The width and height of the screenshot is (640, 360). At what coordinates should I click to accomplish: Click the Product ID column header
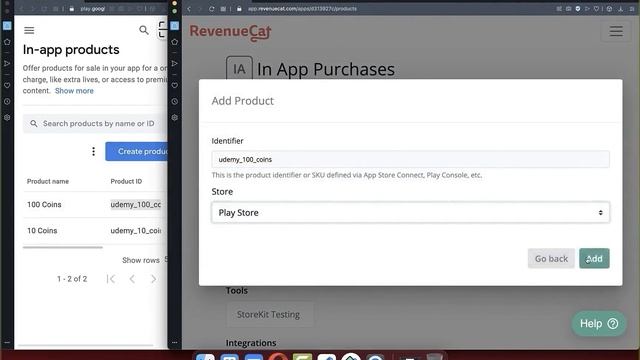point(126,181)
